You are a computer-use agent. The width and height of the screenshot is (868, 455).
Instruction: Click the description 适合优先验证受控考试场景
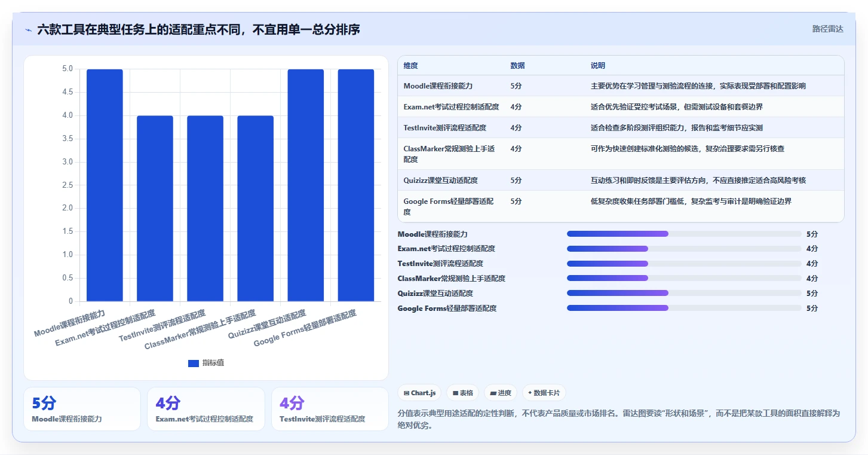pyautogui.click(x=676, y=107)
